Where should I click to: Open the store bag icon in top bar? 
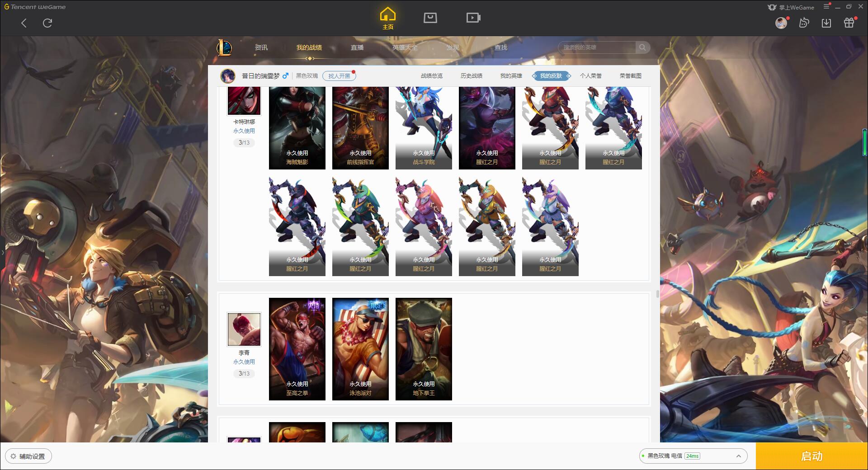[430, 18]
